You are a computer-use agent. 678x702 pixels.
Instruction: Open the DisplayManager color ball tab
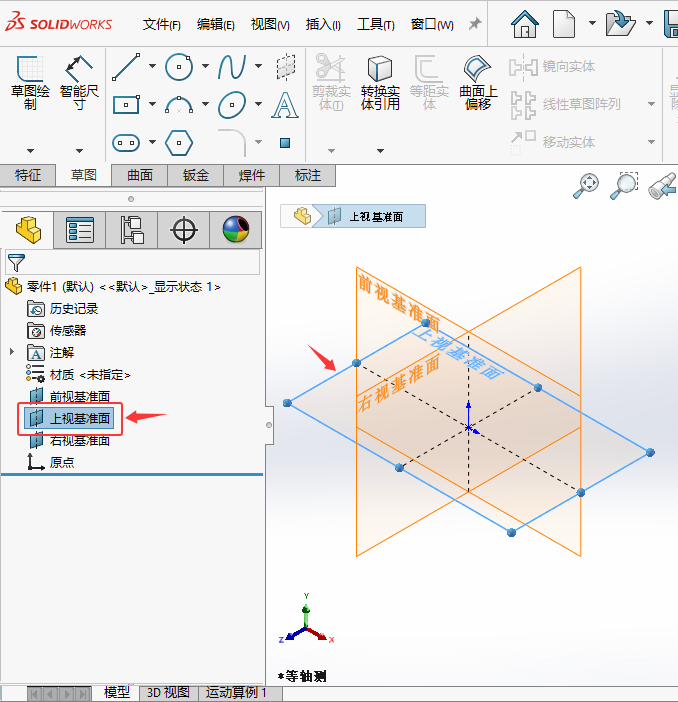236,230
